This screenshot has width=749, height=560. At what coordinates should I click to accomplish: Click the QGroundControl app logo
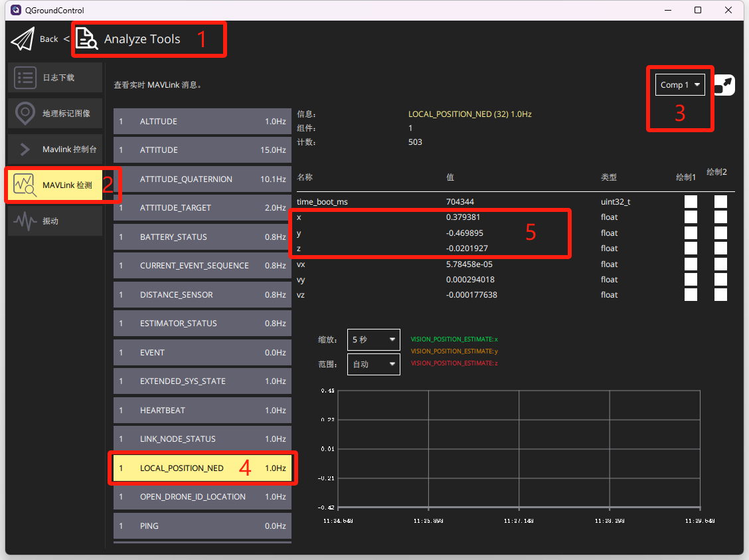tap(16, 10)
